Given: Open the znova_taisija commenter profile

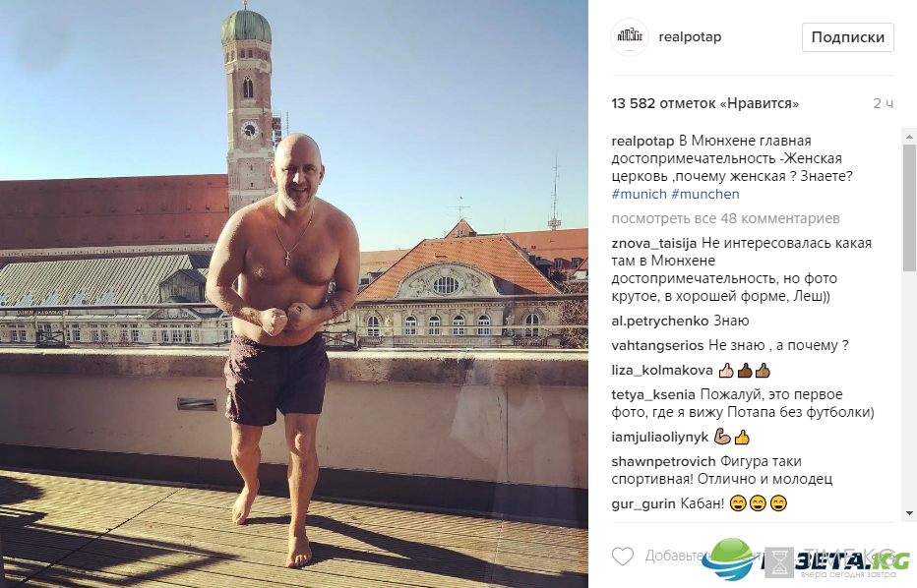Looking at the screenshot, I should [x=654, y=243].
